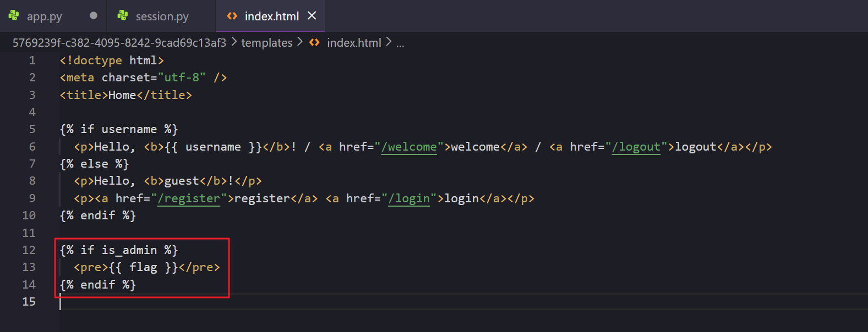Close the index.html tab
The height and width of the screenshot is (332, 868).
point(312,15)
